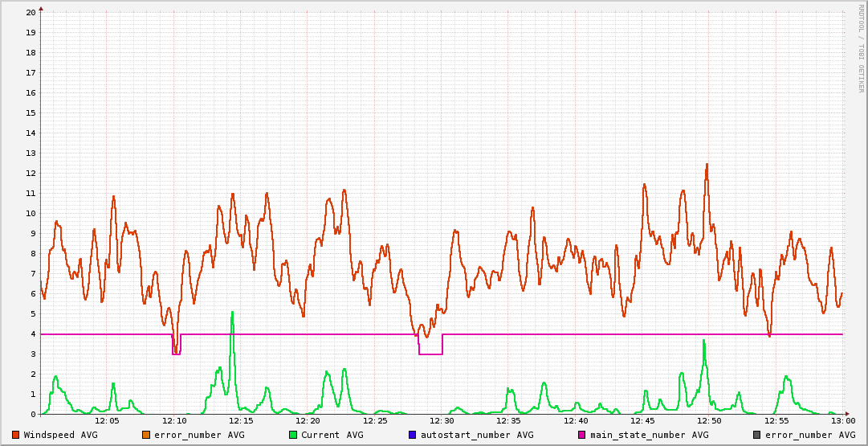Click the y-axis value 14
Image resolution: width=868 pixels, height=446 pixels.
click(x=31, y=133)
